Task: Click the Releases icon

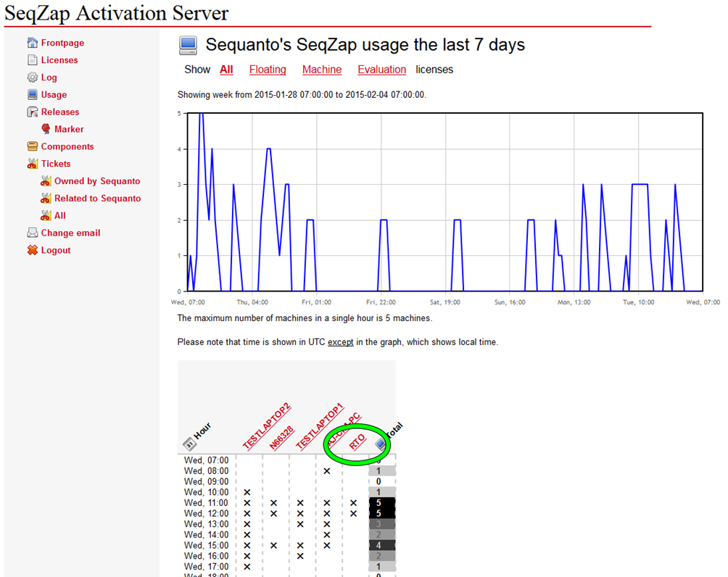Action: pyautogui.click(x=32, y=112)
